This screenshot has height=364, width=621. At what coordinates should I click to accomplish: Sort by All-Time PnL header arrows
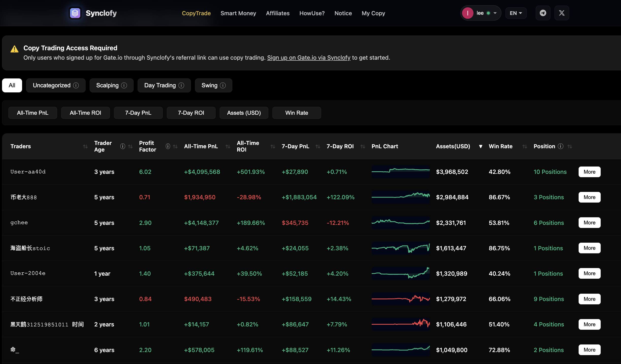click(x=228, y=146)
